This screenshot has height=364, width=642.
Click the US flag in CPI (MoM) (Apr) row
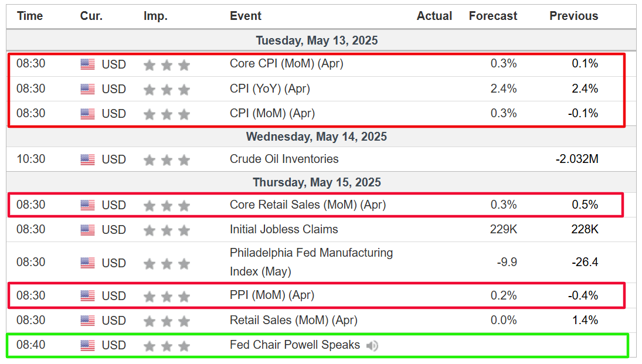pyautogui.click(x=87, y=114)
